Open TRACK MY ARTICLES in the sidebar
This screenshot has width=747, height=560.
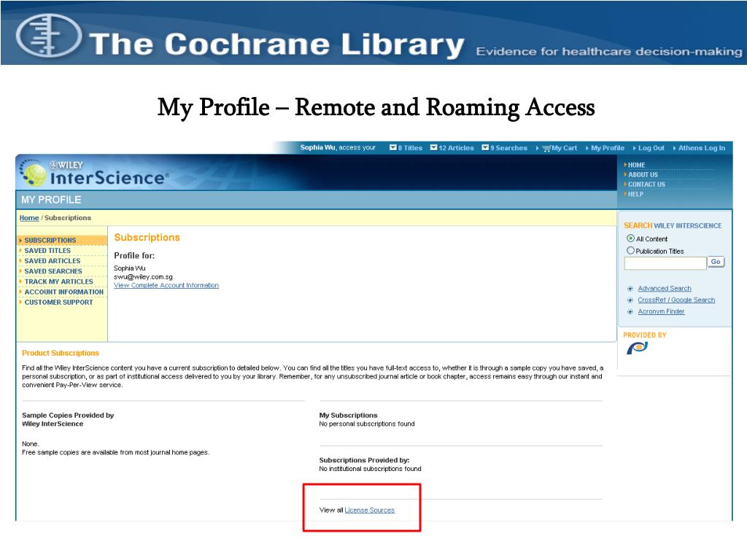[x=58, y=281]
